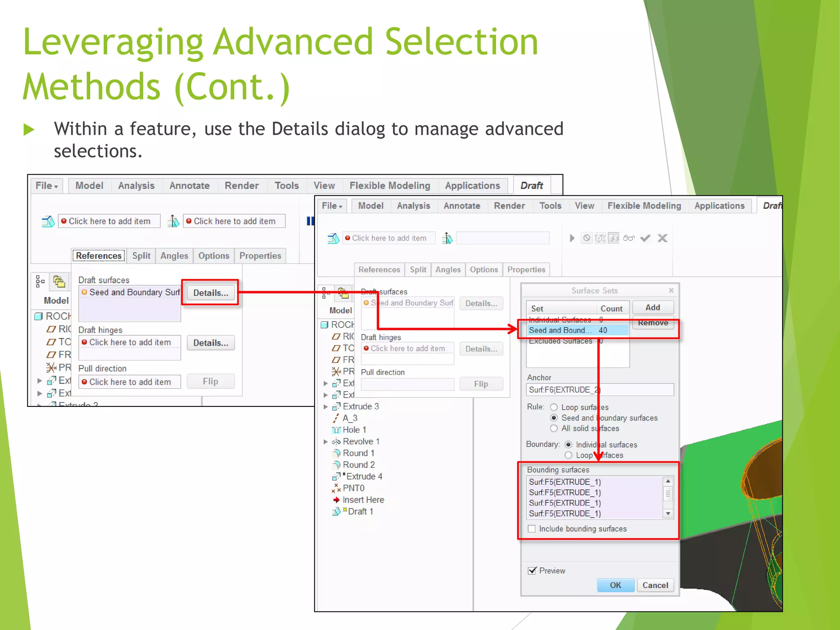The height and width of the screenshot is (630, 840).
Task: Switch to References tab in left window
Action: (99, 256)
